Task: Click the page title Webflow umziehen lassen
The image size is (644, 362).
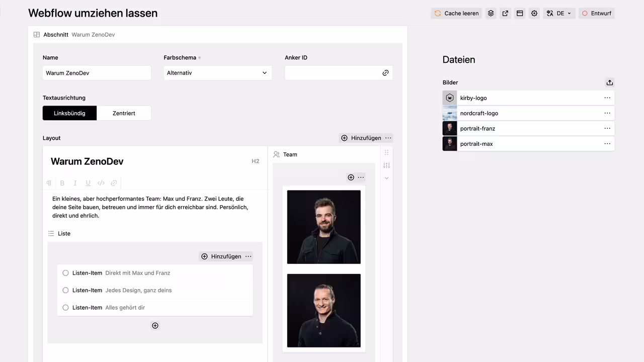Action: pyautogui.click(x=93, y=13)
